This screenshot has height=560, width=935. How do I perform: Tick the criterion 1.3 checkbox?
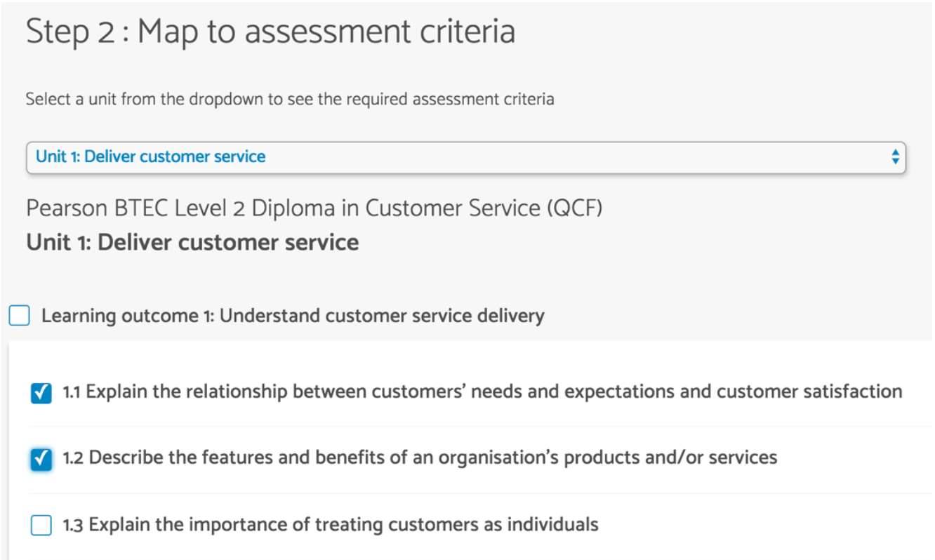click(41, 525)
